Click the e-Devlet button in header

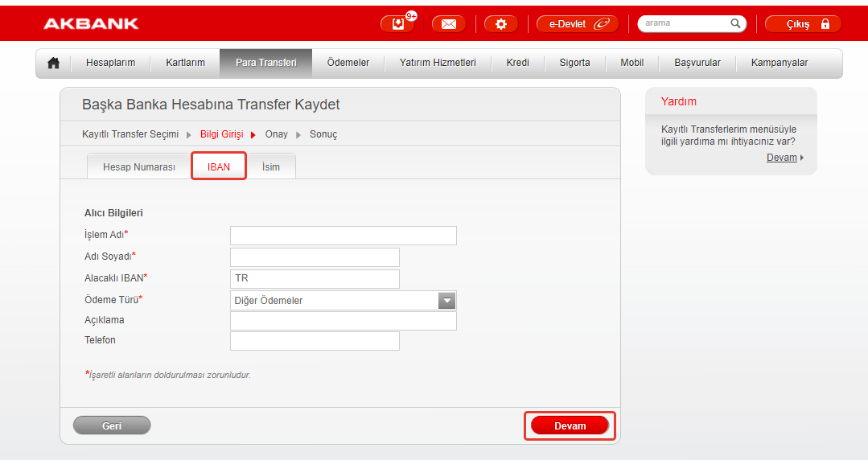pos(578,24)
